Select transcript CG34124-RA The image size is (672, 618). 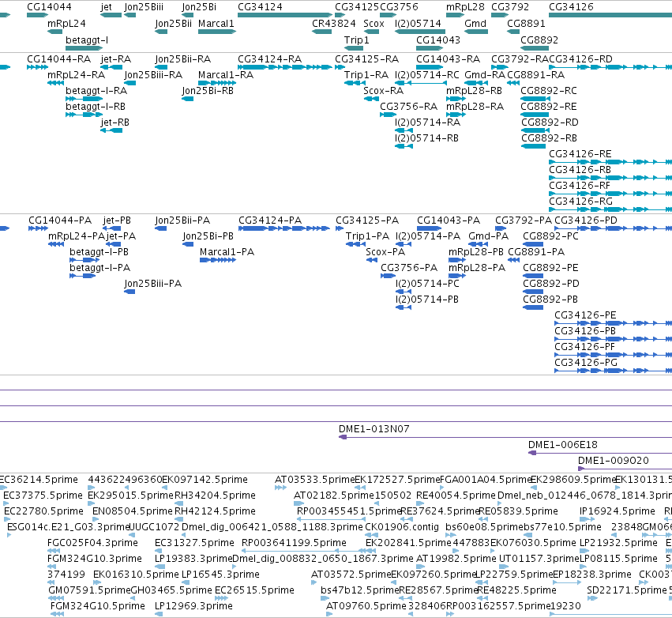(269, 58)
